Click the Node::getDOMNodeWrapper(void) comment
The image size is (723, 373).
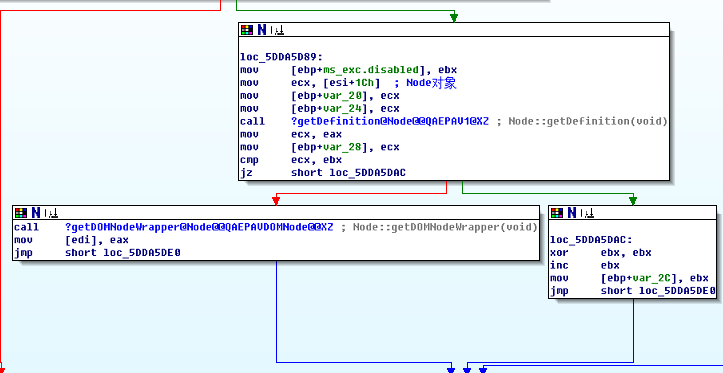click(445, 227)
